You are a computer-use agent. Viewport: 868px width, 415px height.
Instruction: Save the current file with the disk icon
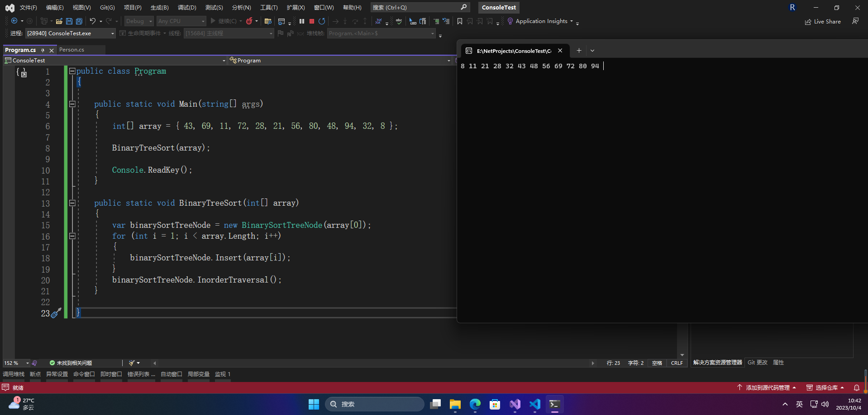tap(69, 21)
